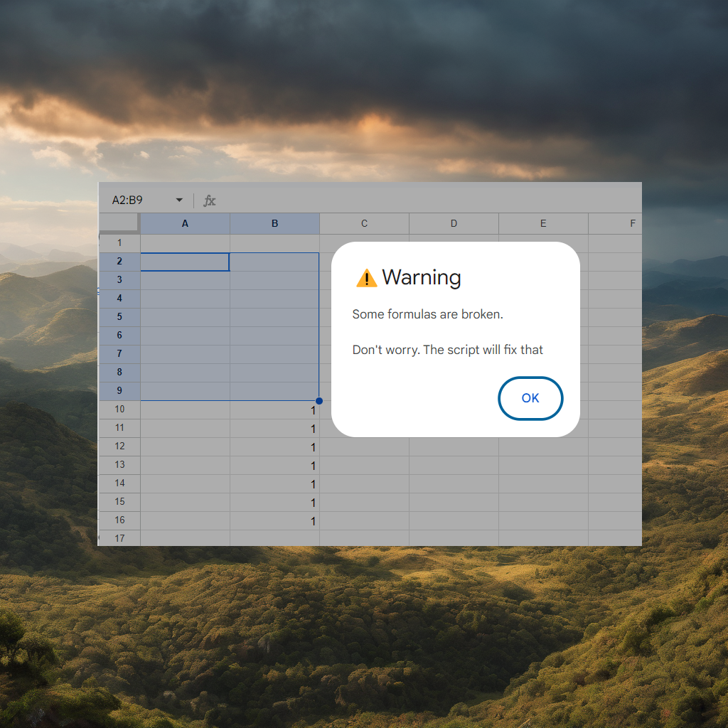
Task: Click the active cell A2
Action: tap(185, 262)
